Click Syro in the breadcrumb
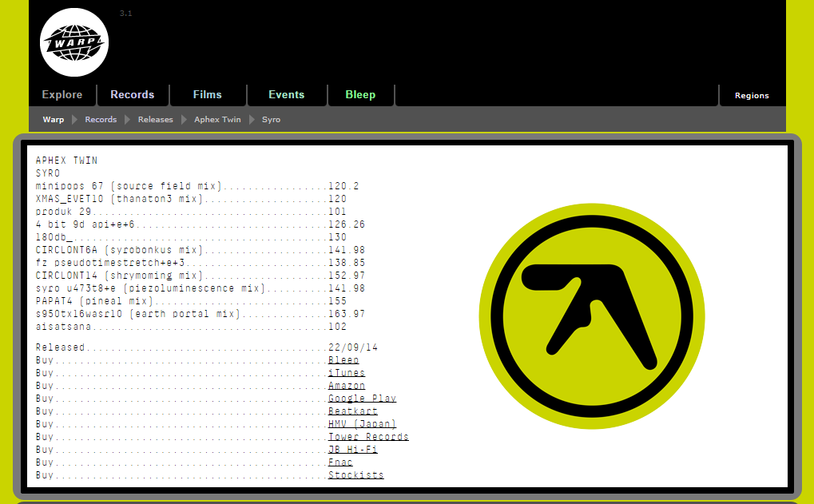814x504 pixels. [271, 119]
